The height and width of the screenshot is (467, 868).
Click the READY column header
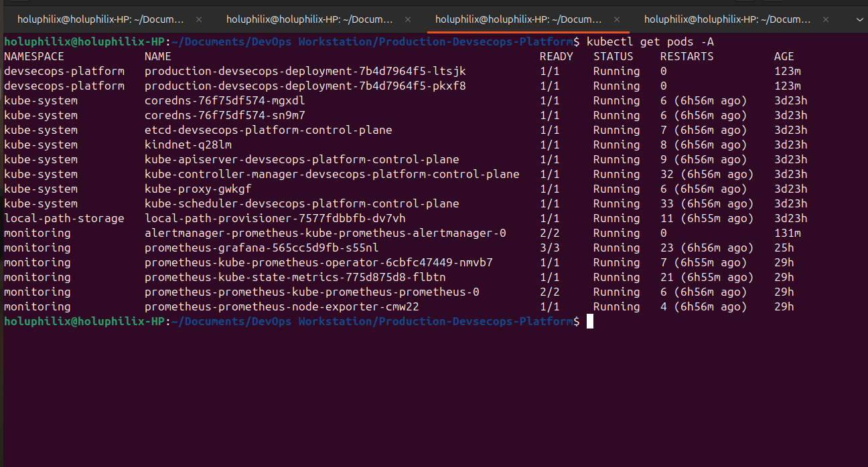557,56
